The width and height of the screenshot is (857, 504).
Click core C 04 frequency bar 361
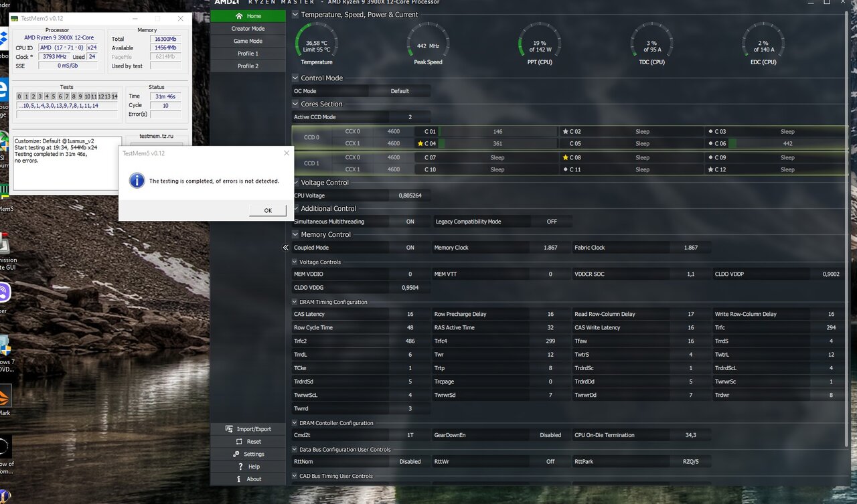(497, 143)
